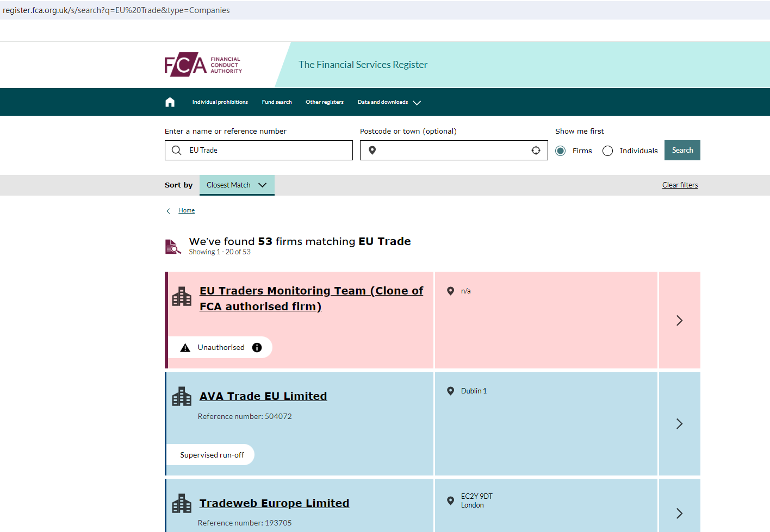Click the magnifier icon in name field

(x=176, y=151)
